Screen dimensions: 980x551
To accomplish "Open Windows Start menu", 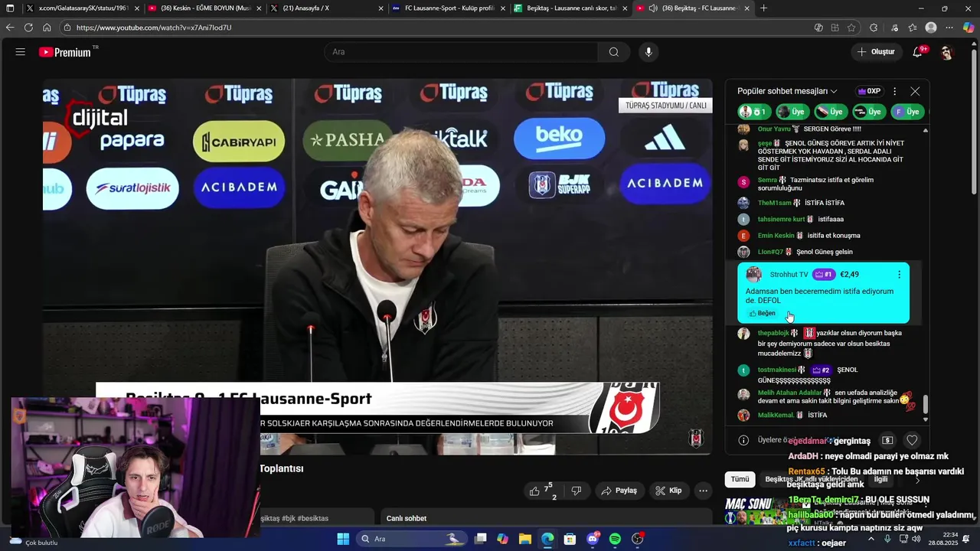I will click(343, 539).
